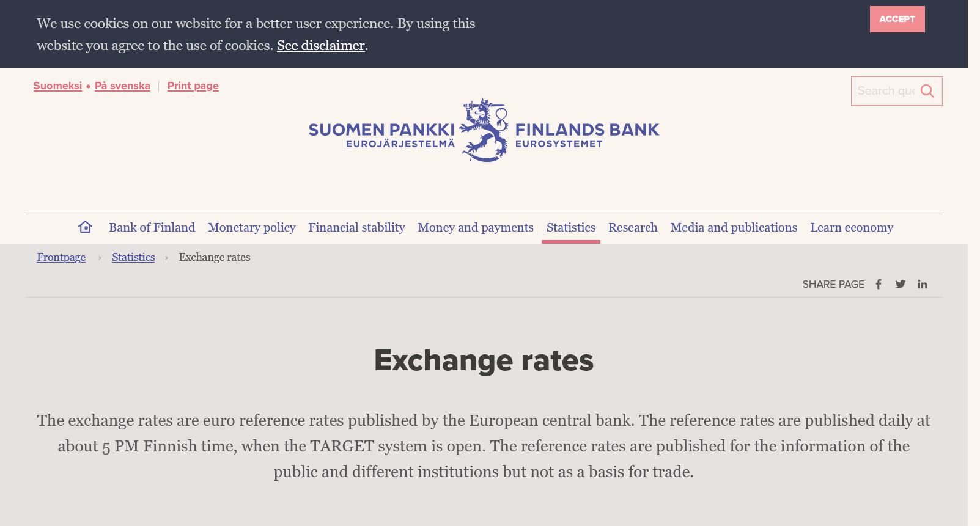Image resolution: width=980 pixels, height=526 pixels.
Task: Open the Bank of Finland menu
Action: pyautogui.click(x=152, y=227)
